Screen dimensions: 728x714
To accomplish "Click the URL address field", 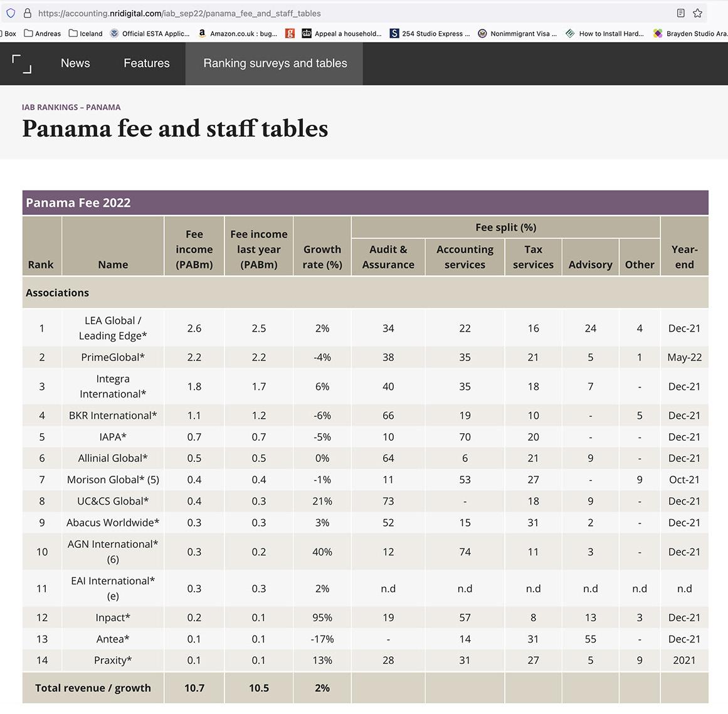I will point(353,13).
